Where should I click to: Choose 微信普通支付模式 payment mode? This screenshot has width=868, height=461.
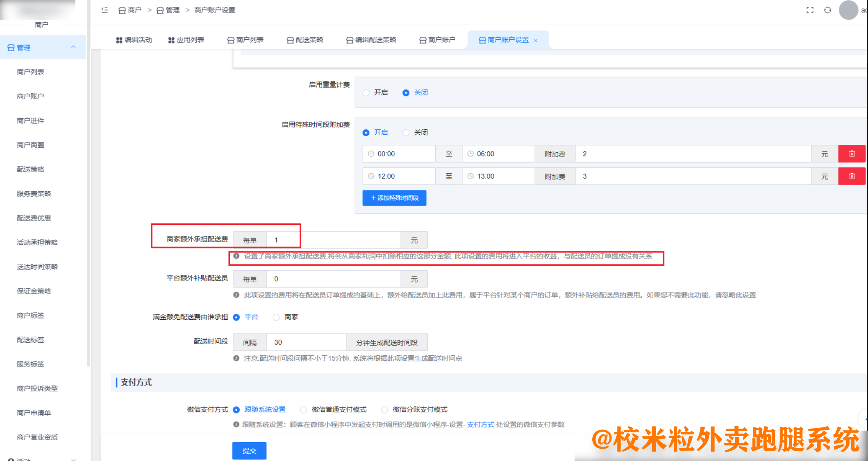point(303,409)
